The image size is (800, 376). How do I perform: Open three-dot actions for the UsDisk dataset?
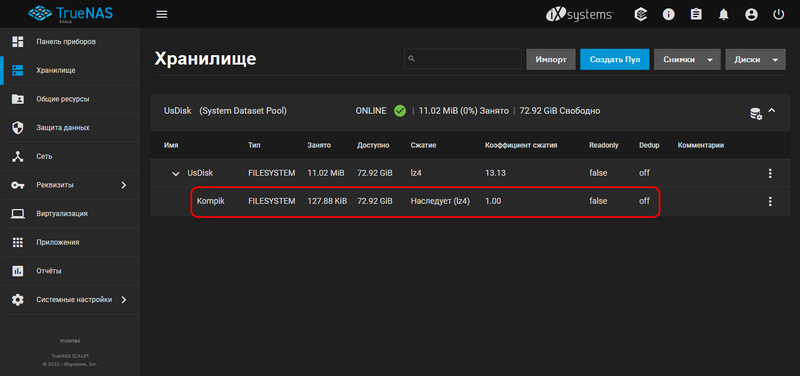(x=770, y=173)
